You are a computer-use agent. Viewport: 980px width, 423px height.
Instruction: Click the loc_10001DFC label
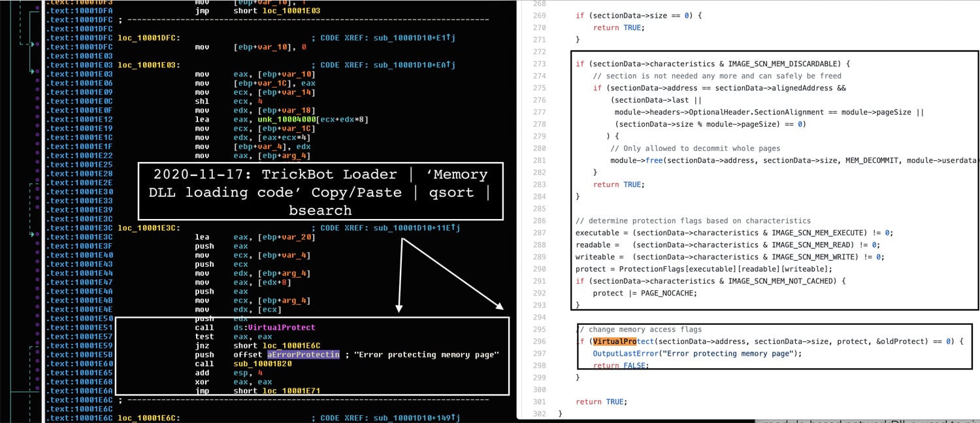pos(150,38)
